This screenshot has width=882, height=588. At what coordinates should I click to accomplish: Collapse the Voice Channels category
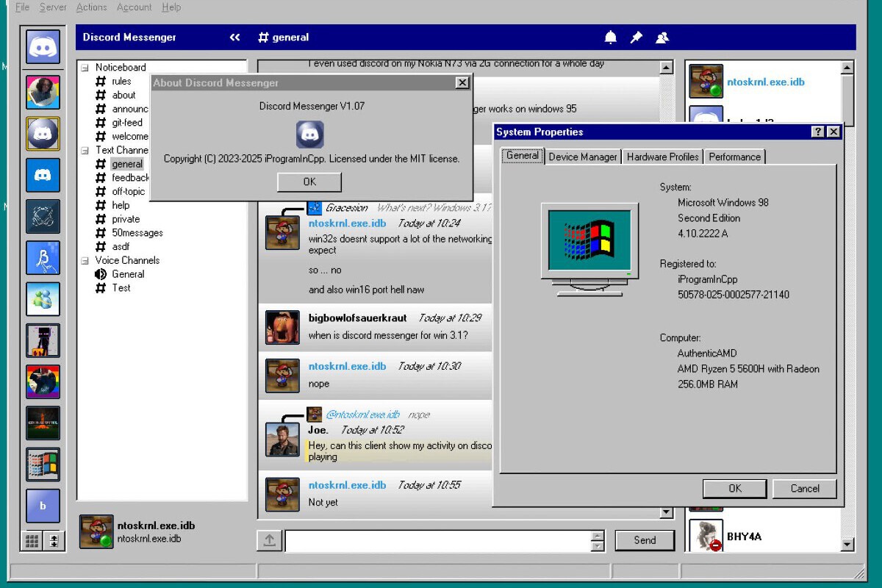[85, 261]
